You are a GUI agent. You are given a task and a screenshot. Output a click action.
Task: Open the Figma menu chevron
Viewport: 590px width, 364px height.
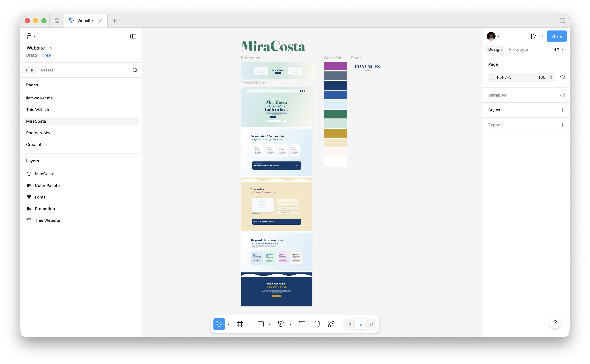point(35,36)
